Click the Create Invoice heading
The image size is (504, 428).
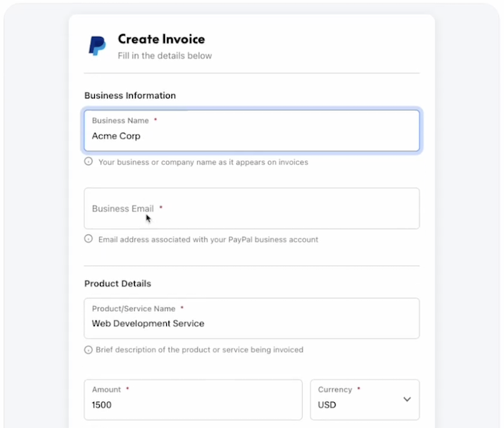pos(161,39)
